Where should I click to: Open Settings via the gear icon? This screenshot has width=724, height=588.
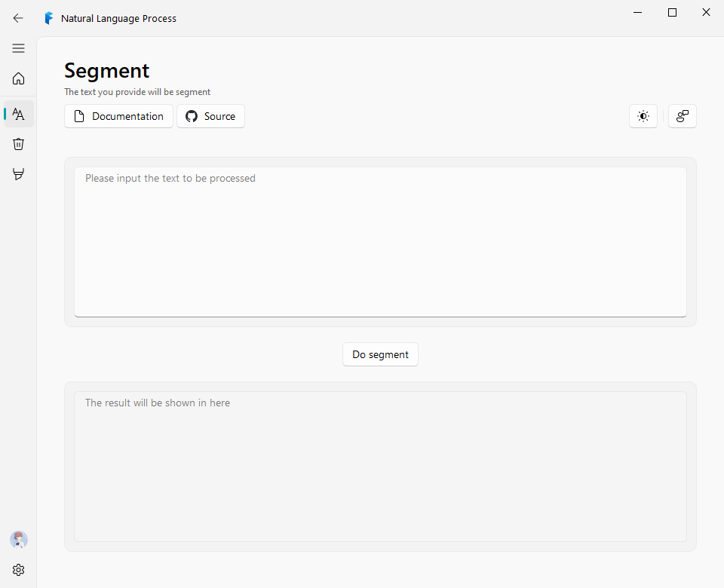(18, 570)
